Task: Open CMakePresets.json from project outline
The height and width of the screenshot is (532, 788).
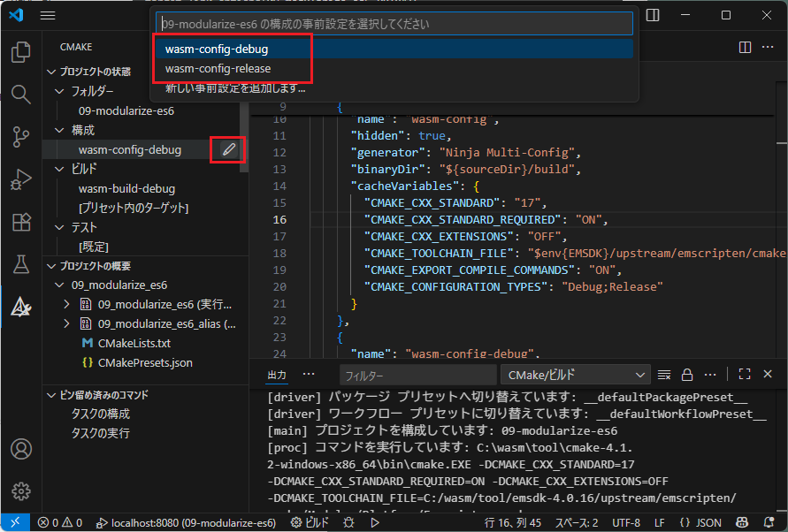Action: tap(145, 362)
